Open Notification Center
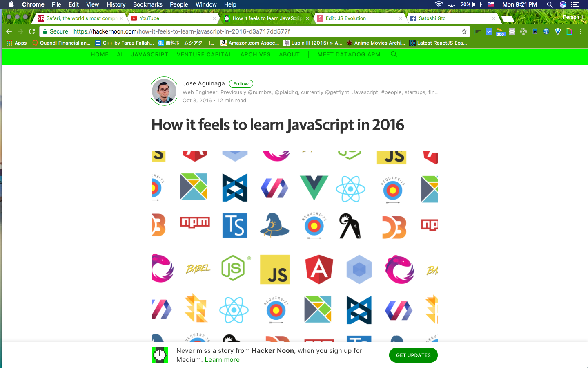 click(575, 4)
